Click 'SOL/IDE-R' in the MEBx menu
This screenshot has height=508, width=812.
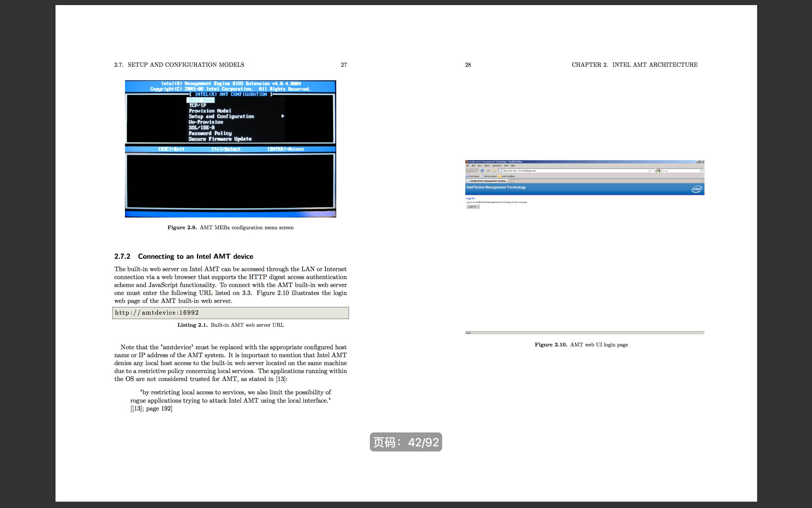click(x=201, y=128)
